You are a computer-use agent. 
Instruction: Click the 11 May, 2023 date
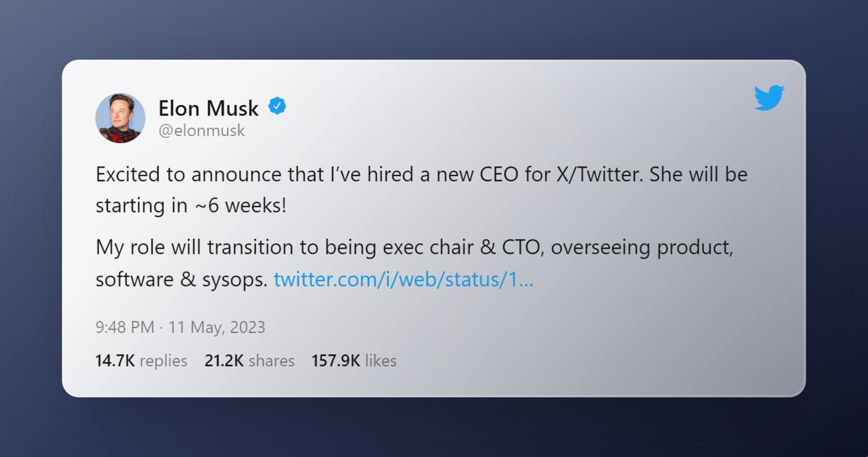217,327
